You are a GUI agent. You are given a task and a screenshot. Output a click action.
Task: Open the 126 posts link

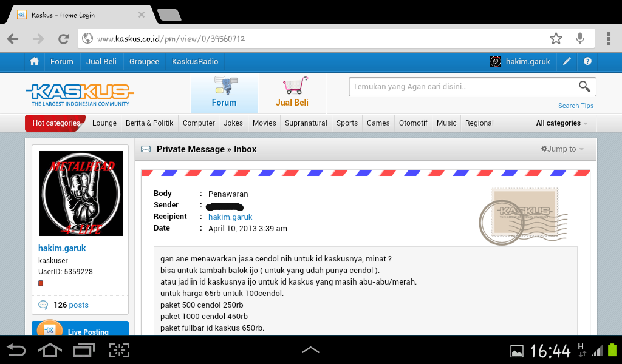pyautogui.click(x=71, y=305)
